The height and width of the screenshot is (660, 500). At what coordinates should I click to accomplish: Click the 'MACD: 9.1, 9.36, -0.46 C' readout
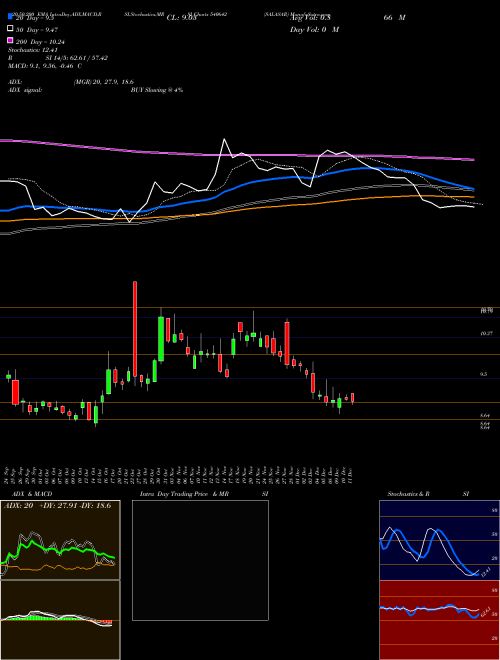tap(45, 66)
